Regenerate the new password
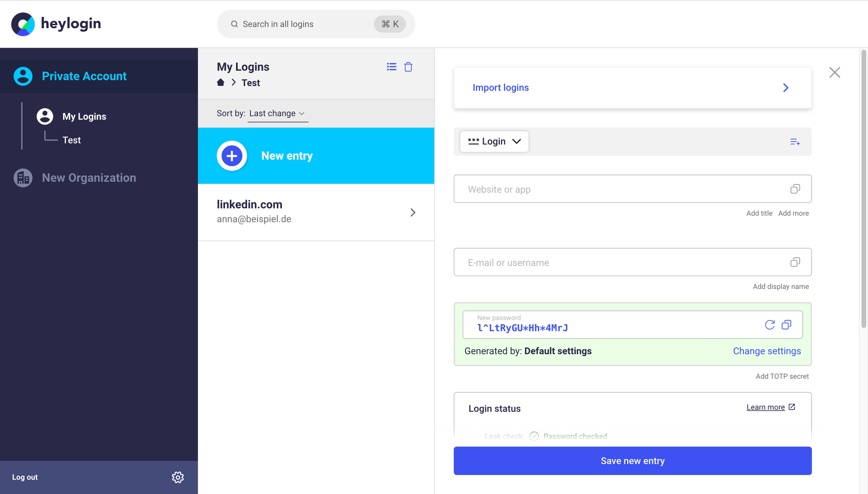 pos(770,325)
